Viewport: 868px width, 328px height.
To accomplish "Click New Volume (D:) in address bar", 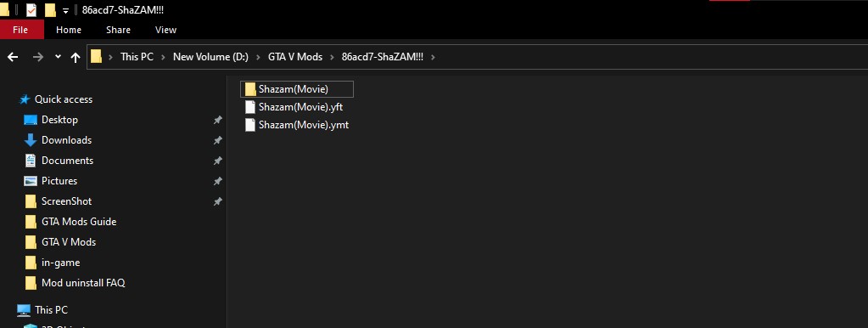I will (210, 57).
